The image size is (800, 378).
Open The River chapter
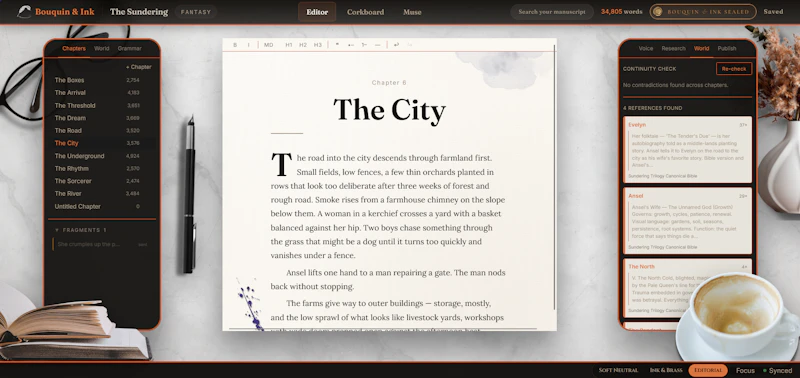[x=97, y=194]
